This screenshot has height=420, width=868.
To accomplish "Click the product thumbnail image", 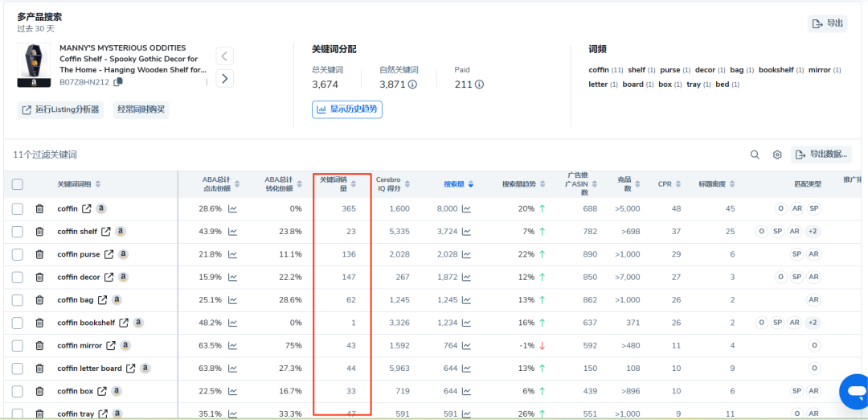I will point(34,65).
